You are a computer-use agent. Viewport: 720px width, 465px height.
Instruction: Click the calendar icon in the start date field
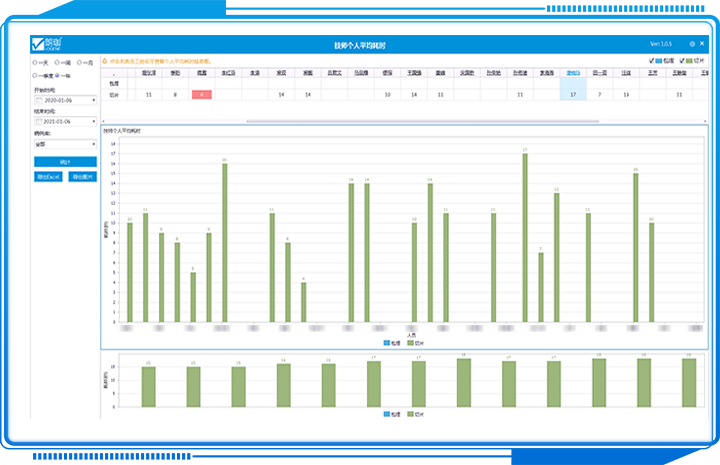coord(39,100)
